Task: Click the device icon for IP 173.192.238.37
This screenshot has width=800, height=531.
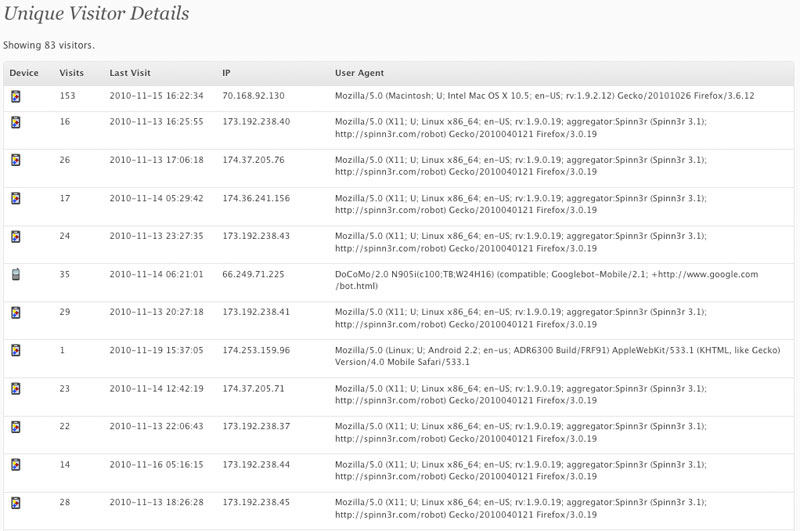Action: pos(16,426)
